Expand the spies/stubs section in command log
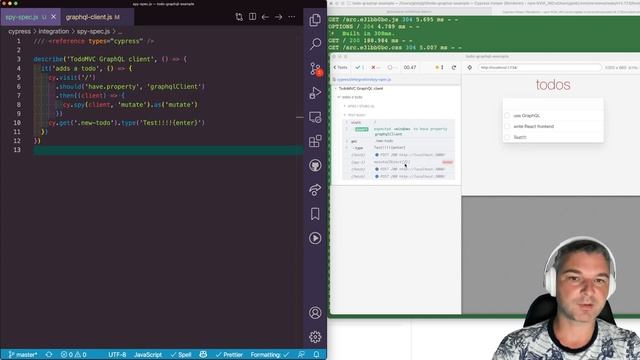Viewport: 640px width, 360px height. [x=360, y=106]
